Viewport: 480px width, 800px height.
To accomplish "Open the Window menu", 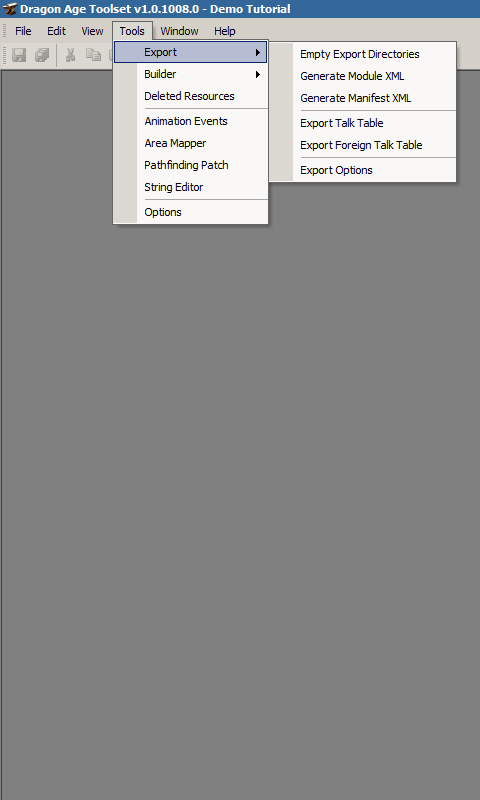I will (x=180, y=31).
